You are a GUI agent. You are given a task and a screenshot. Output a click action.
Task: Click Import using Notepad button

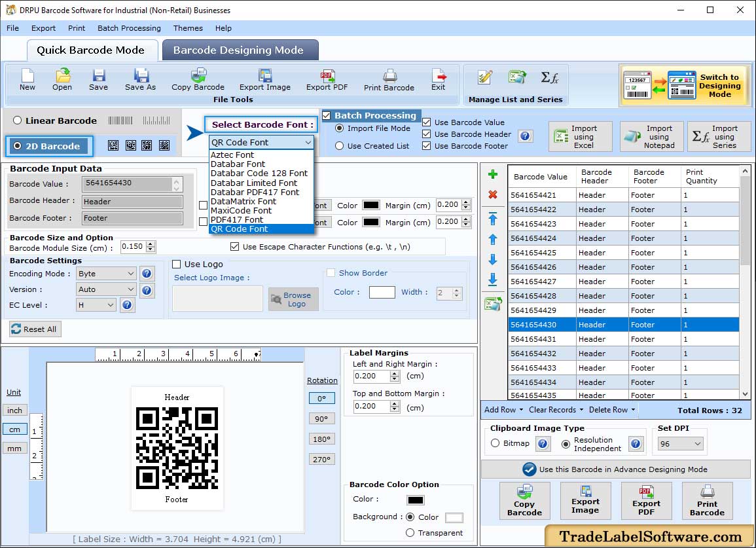click(652, 137)
